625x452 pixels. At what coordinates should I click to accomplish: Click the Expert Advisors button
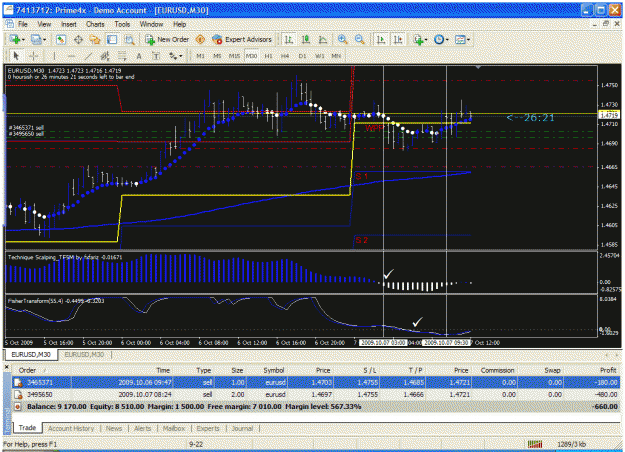[x=242, y=39]
